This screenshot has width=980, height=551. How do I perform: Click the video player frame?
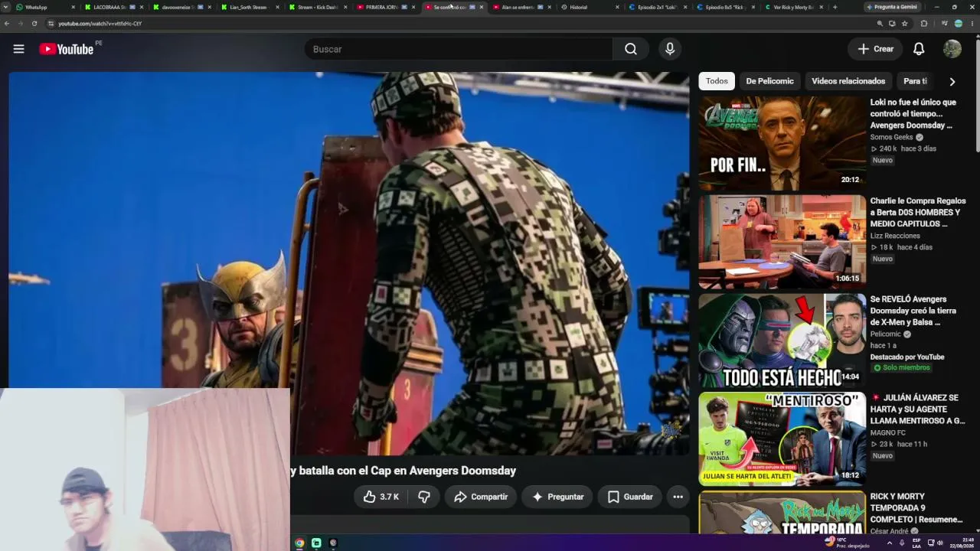[x=349, y=264]
